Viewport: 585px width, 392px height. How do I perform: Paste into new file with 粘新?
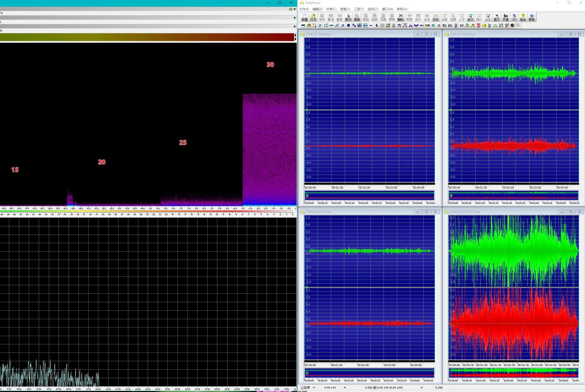tap(374, 17)
